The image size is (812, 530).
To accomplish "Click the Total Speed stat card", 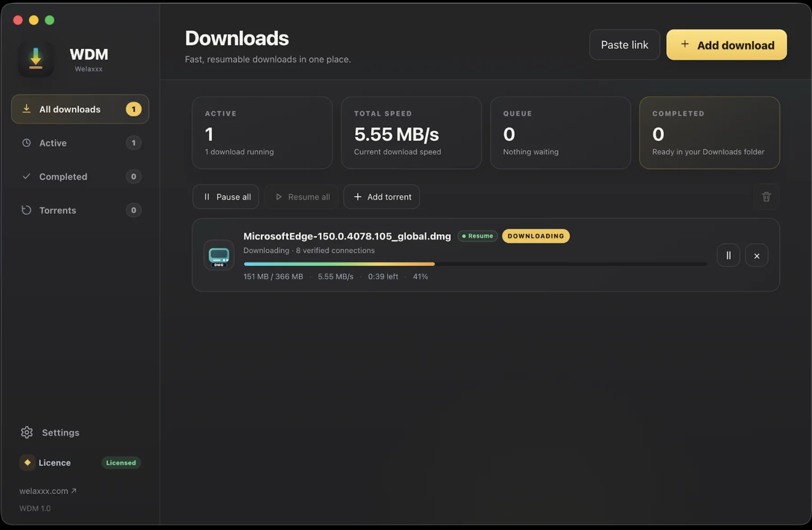I will [x=411, y=133].
